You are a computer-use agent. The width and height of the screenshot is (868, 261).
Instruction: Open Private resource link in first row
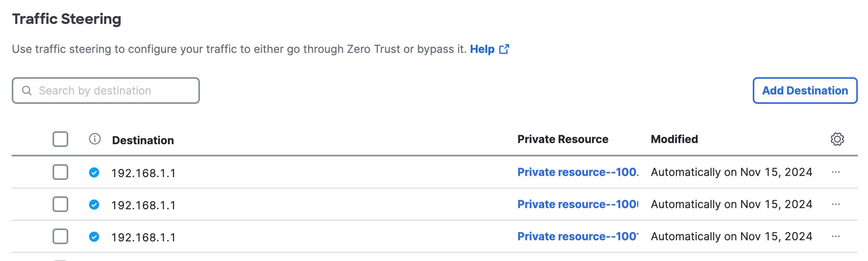click(x=577, y=172)
